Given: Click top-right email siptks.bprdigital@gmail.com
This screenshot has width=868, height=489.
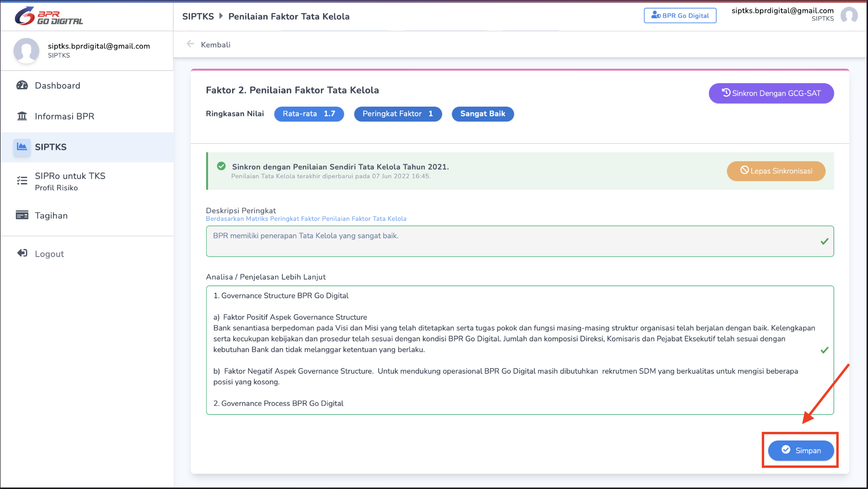Looking at the screenshot, I should (x=782, y=11).
